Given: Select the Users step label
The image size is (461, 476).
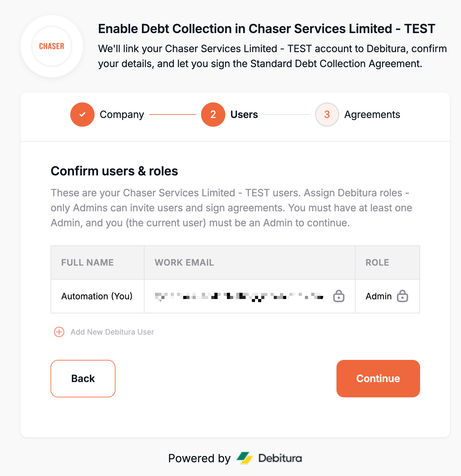Looking at the screenshot, I should click(244, 115).
